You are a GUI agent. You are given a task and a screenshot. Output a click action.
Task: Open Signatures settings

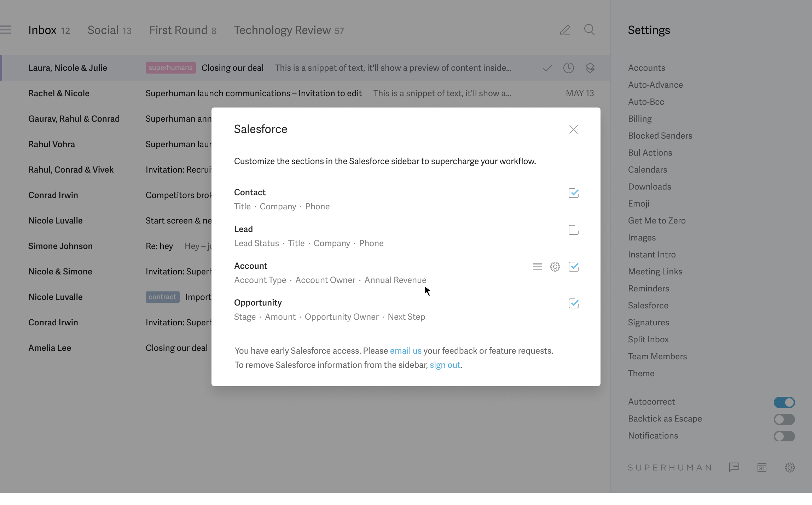coord(649,323)
